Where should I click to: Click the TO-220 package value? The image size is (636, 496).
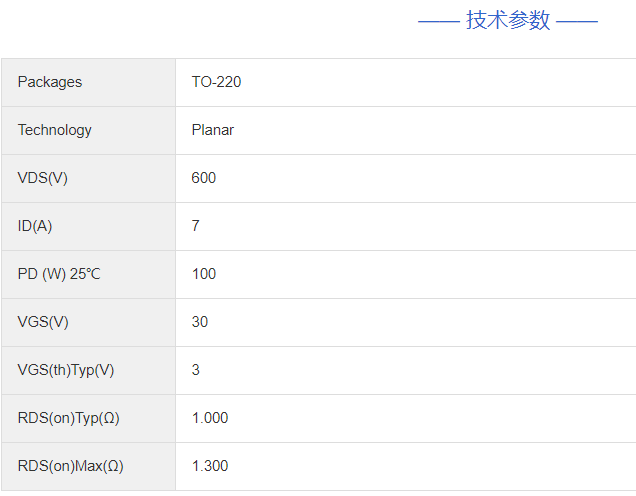pos(216,82)
